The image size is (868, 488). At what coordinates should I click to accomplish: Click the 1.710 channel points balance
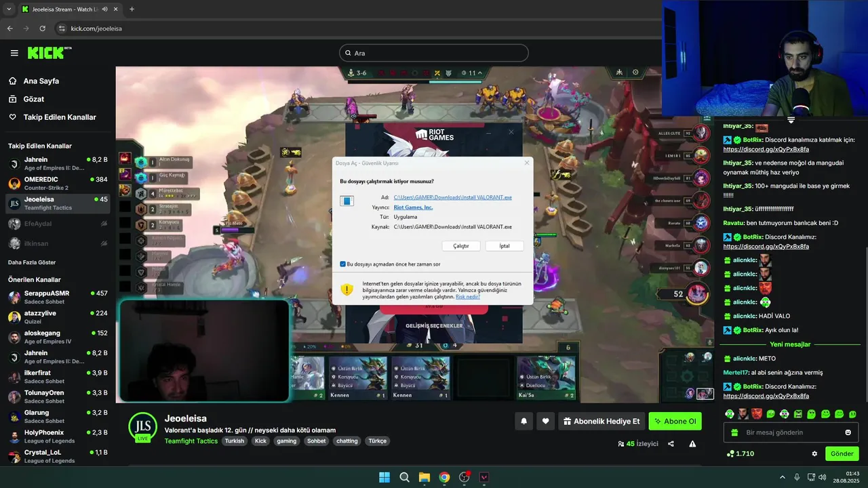(740, 453)
